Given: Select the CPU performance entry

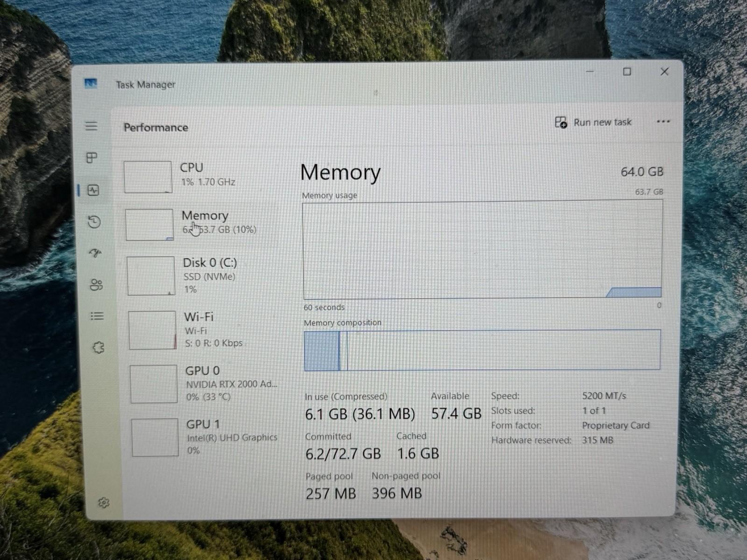Looking at the screenshot, I should [203, 176].
